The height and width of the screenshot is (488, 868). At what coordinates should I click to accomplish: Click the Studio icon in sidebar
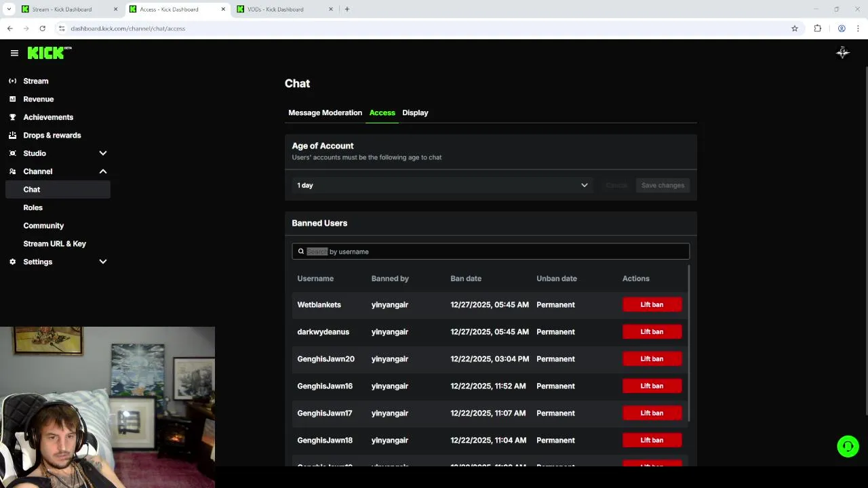pyautogui.click(x=12, y=153)
